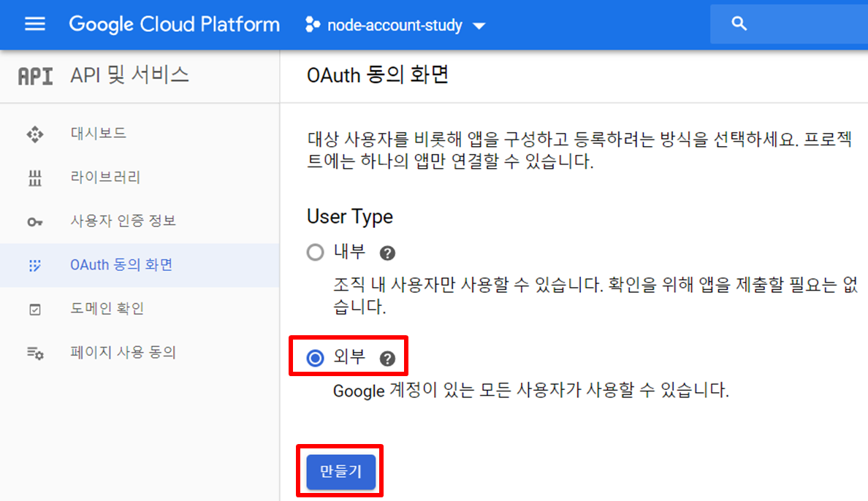Click the 내부 label text
The image size is (868, 501).
[349, 252]
